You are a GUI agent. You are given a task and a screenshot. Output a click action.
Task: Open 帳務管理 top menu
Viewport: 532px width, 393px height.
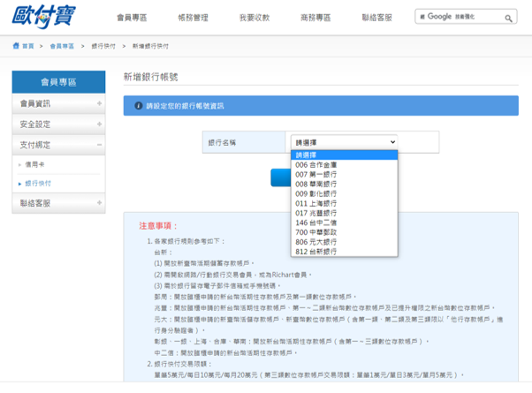pyautogui.click(x=193, y=18)
